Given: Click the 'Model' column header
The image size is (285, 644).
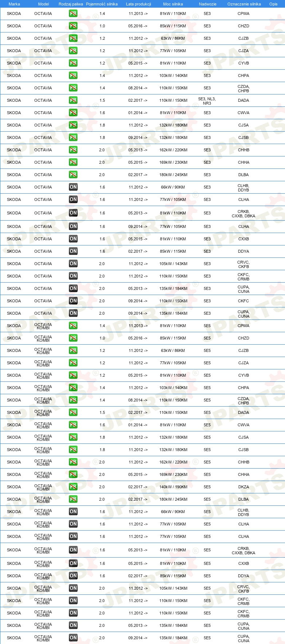Looking at the screenshot, I should tap(43, 4).
